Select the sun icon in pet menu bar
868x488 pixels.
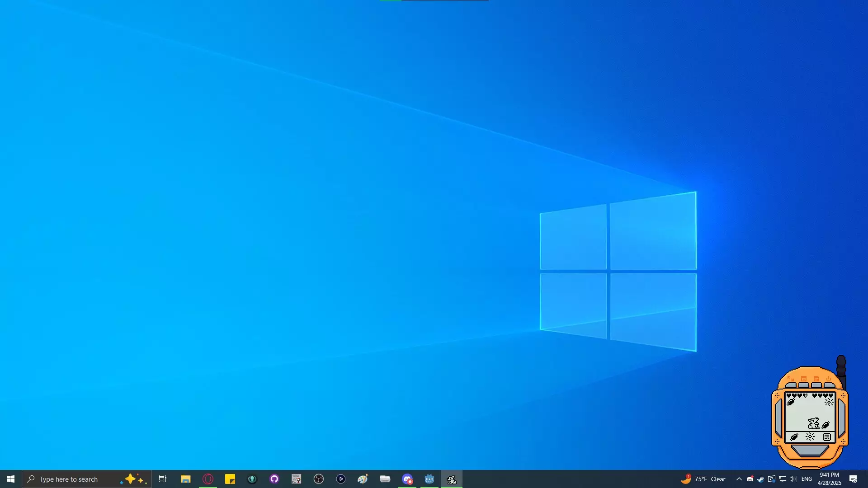pos(810,437)
